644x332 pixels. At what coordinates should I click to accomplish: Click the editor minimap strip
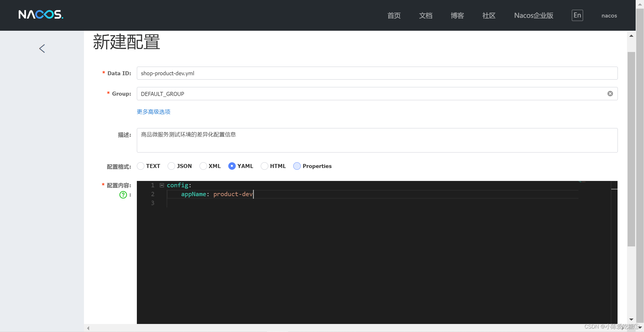click(595, 252)
